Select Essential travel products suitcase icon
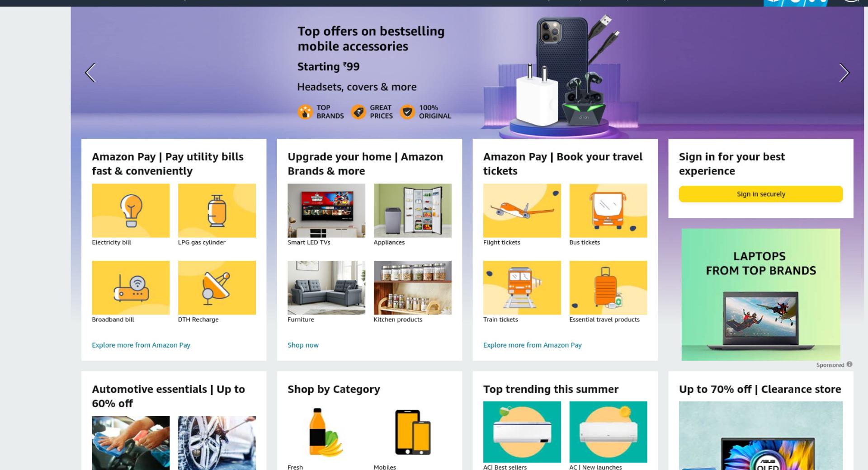The height and width of the screenshot is (470, 868). [608, 287]
